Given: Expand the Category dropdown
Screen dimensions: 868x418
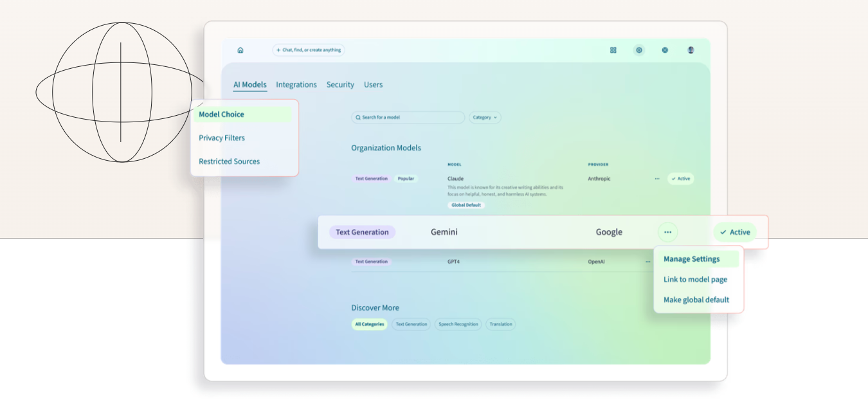Looking at the screenshot, I should [x=485, y=118].
